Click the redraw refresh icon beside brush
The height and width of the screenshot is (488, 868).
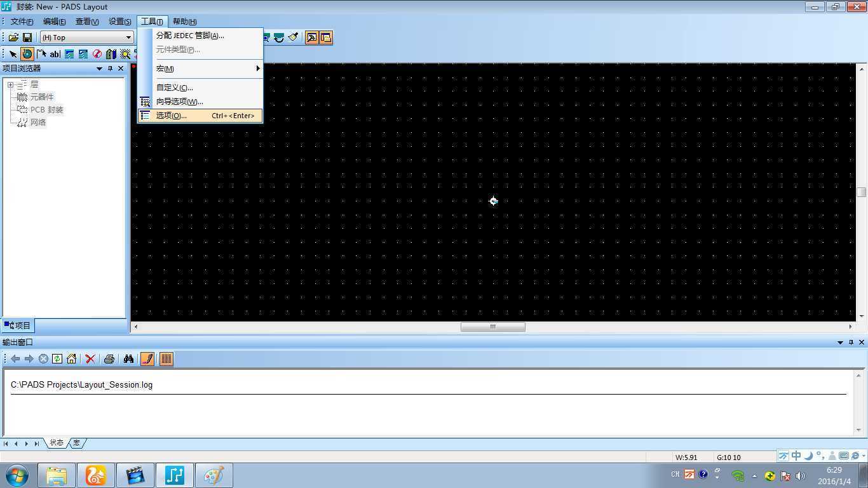279,37
